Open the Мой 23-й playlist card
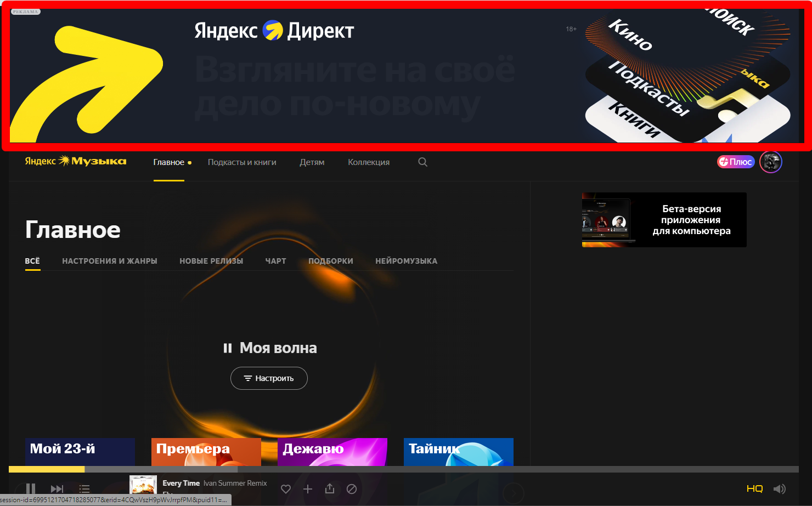Viewport: 812px width, 506px height. coord(80,452)
